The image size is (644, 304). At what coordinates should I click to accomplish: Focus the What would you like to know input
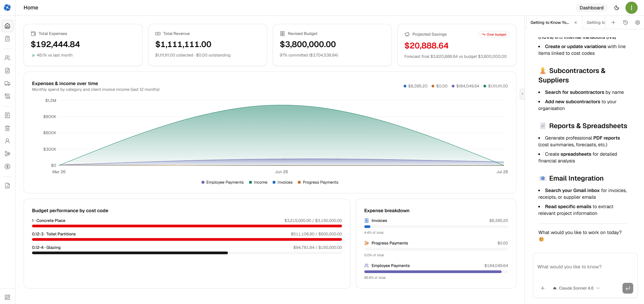pos(585,267)
